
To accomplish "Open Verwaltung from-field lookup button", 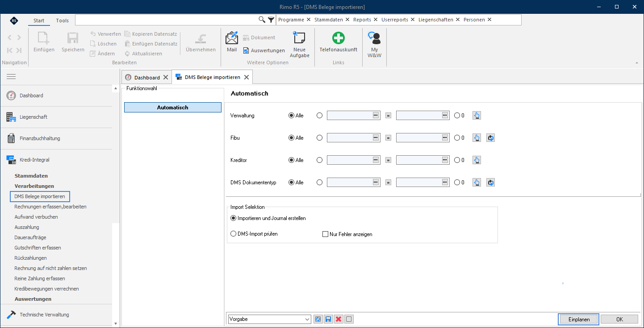I will 376,115.
